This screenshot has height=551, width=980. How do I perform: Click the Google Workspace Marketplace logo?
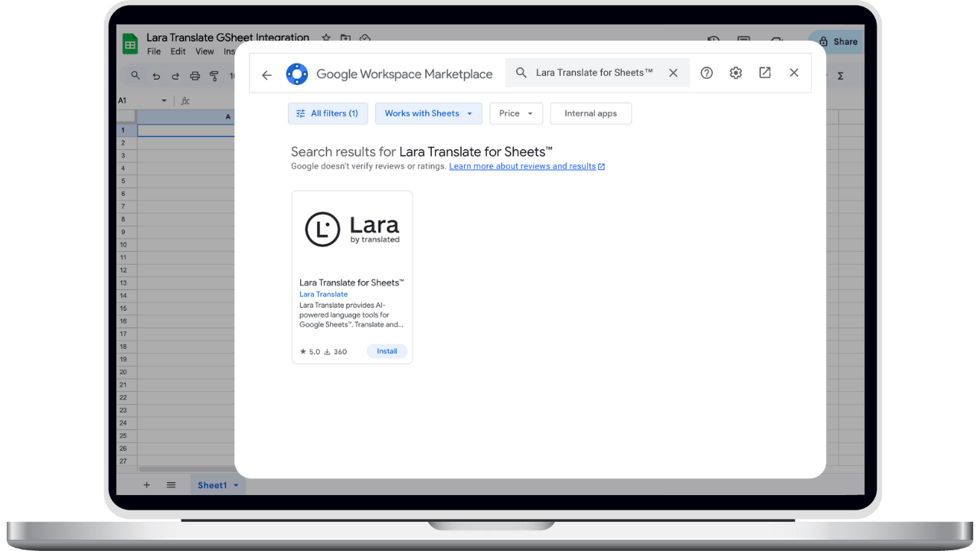point(297,73)
